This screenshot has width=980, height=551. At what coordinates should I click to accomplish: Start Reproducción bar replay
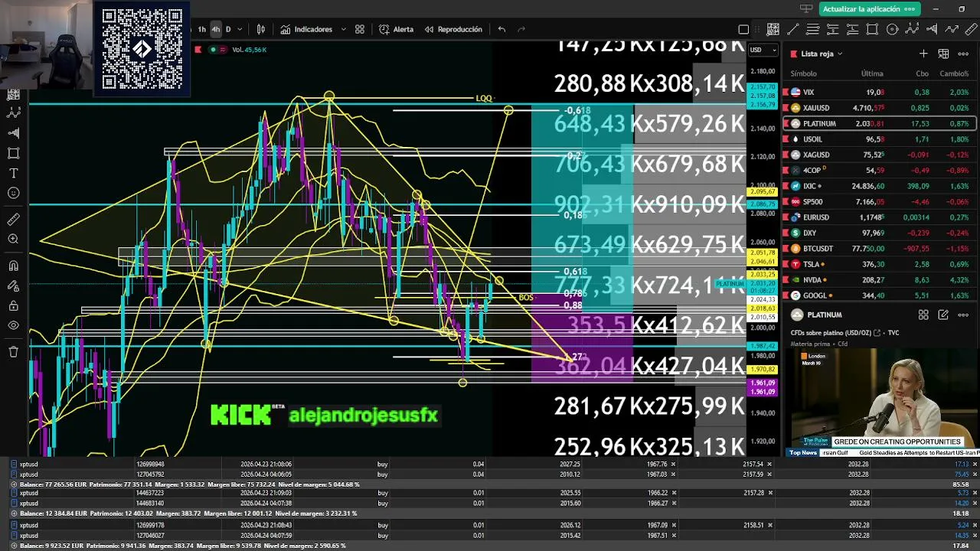(452, 29)
